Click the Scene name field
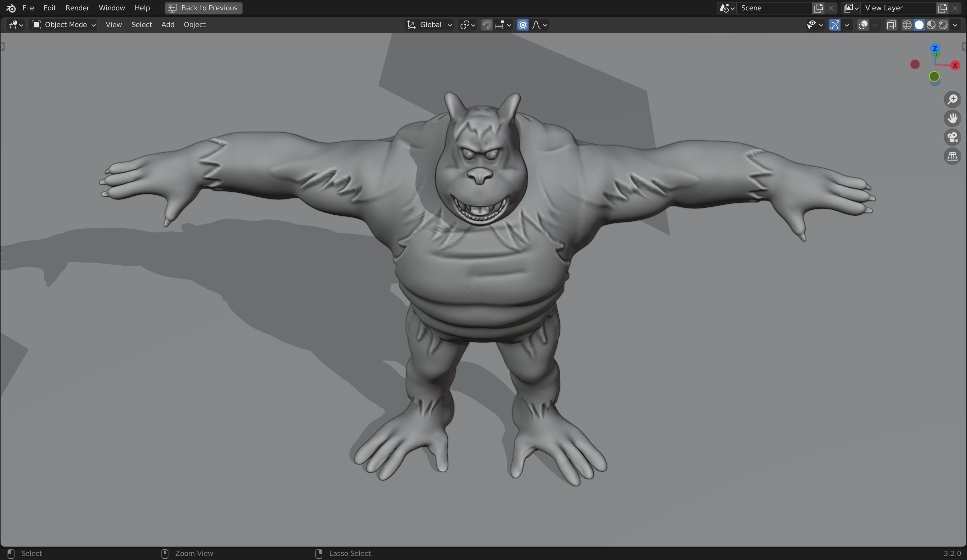The image size is (967, 560). point(774,8)
